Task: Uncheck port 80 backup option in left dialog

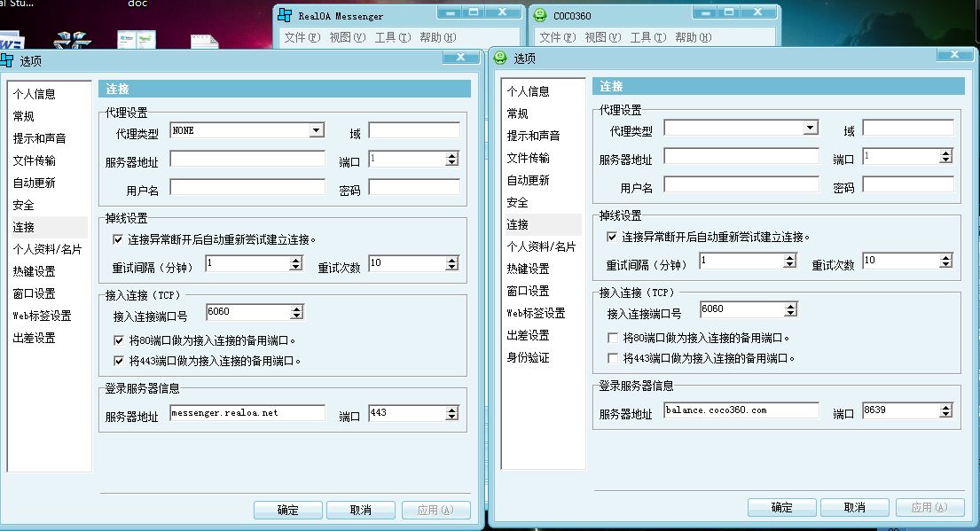Action: 119,340
